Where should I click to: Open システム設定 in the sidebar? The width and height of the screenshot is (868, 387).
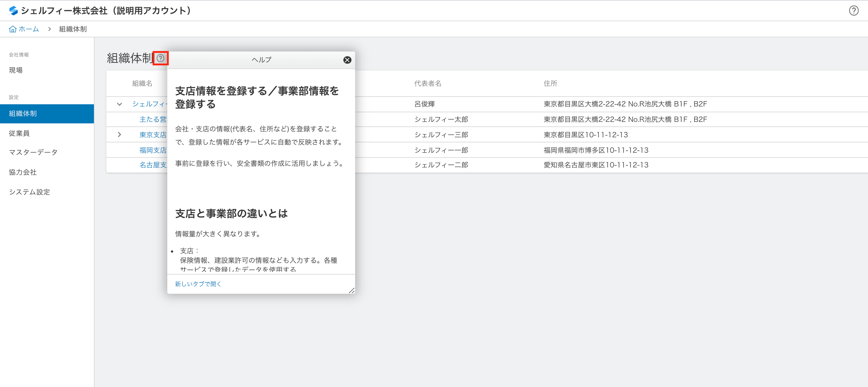pyautogui.click(x=29, y=192)
